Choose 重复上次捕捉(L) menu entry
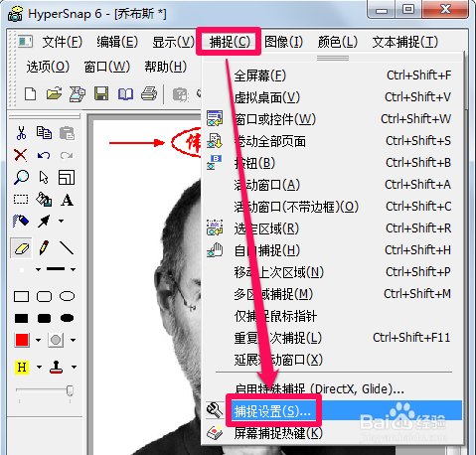This screenshot has height=455, width=476. pos(333,338)
